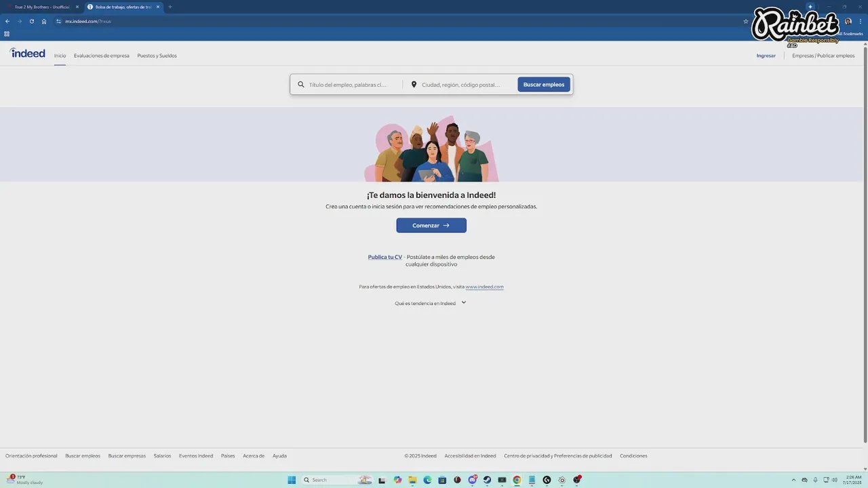Open Accesibilidad en Indeed link
The image size is (868, 488).
click(470, 456)
